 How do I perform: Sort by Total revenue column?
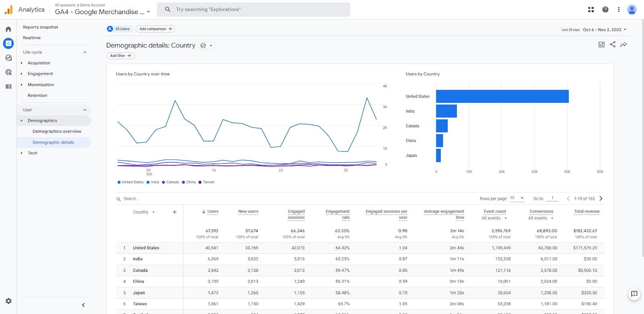pos(587,211)
